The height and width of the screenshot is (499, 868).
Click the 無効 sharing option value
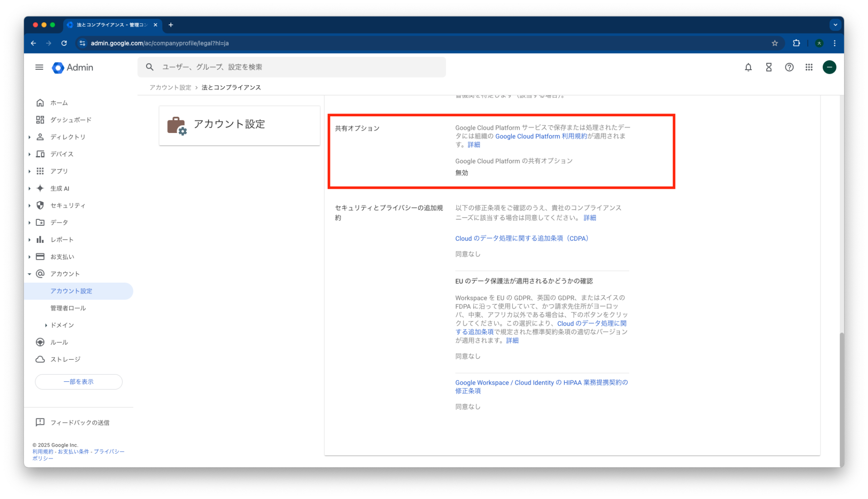[462, 173]
